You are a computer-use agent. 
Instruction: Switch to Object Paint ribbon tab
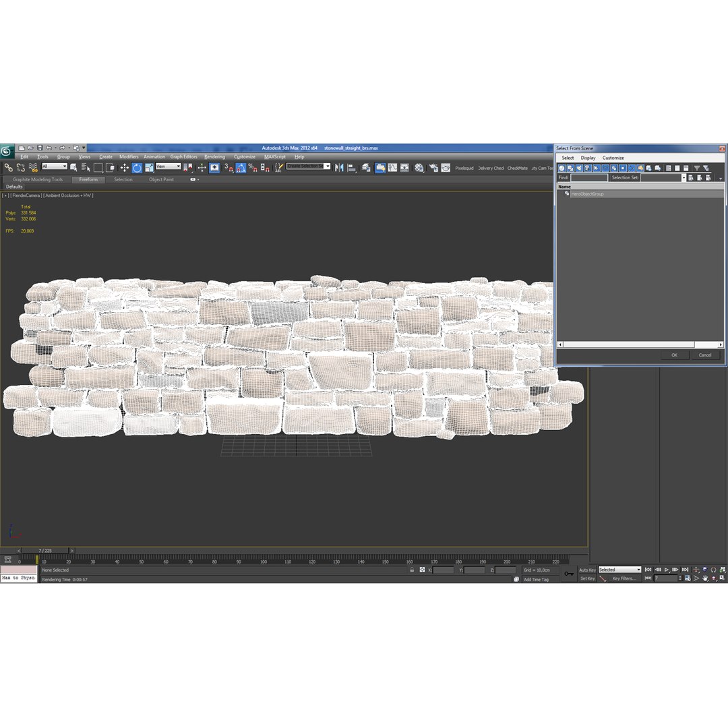coord(161,179)
